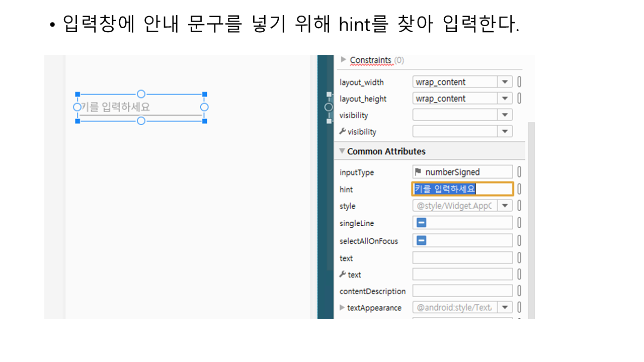Expand the textAppearance attribute group
644x362 pixels.
342,307
